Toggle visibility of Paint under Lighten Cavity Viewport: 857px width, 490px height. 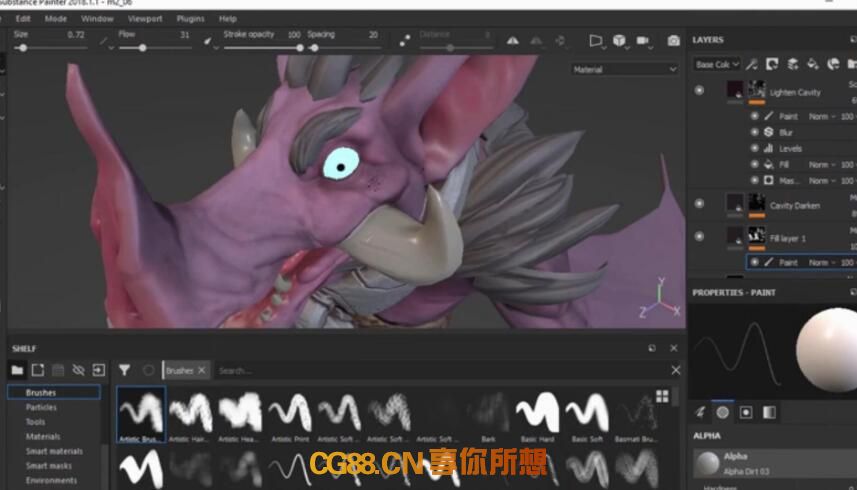tap(754, 116)
